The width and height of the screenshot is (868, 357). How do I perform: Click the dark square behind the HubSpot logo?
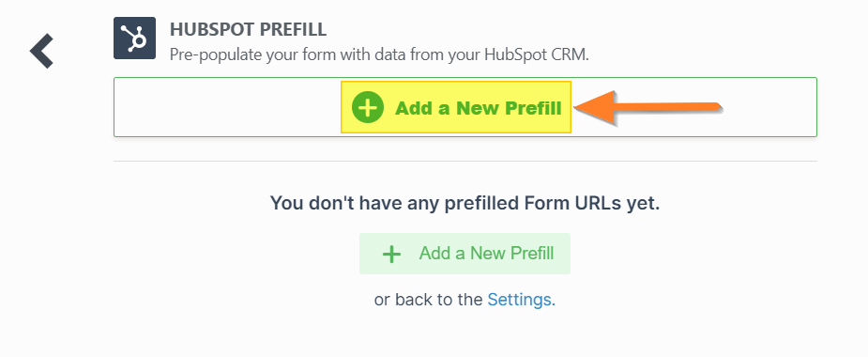coord(134,39)
